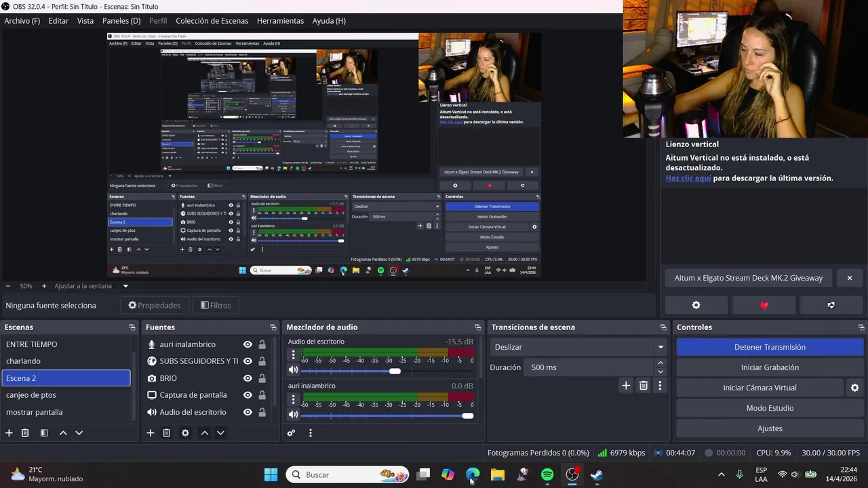Open virtual camera settings gear
Image resolution: width=868 pixels, height=488 pixels.
click(x=854, y=388)
